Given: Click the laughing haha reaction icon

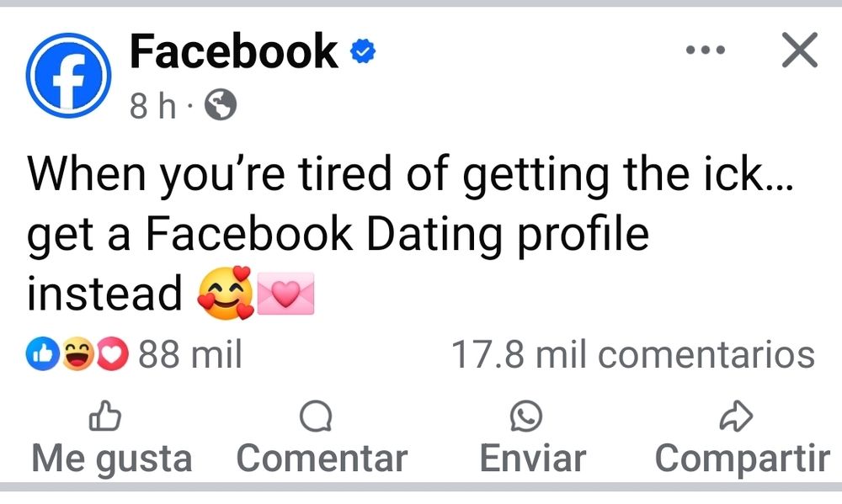Looking at the screenshot, I should pos(77,353).
